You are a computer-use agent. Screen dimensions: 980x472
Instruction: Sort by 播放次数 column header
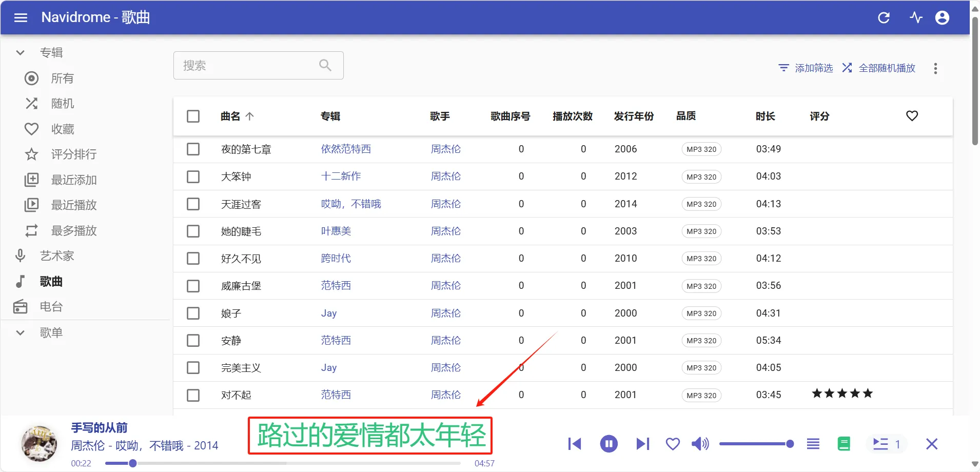click(573, 116)
